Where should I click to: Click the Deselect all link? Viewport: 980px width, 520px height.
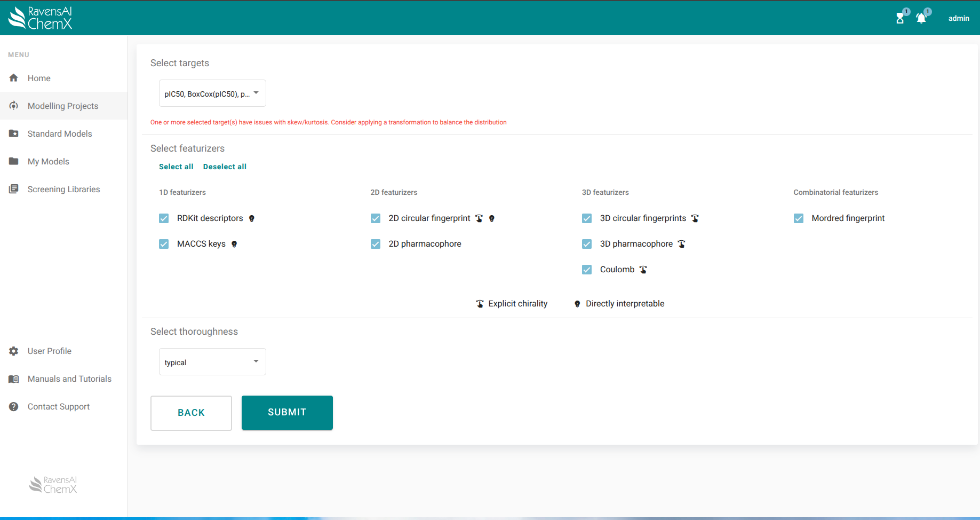coord(225,167)
